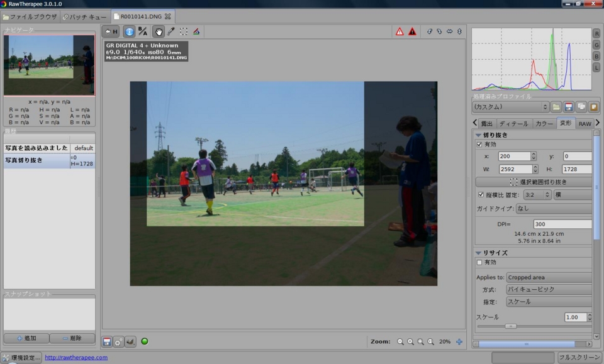
Task: Toggle luminance histogram channel L
Action: (596, 67)
